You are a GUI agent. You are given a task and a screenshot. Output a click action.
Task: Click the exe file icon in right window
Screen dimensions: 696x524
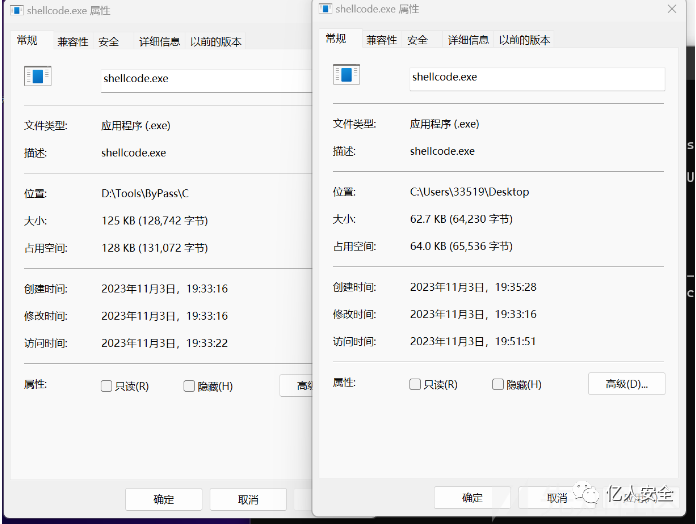[x=346, y=75]
